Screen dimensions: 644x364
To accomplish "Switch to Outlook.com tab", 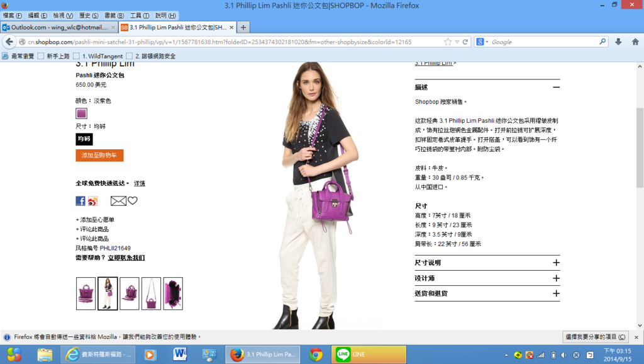I will coord(59,27).
